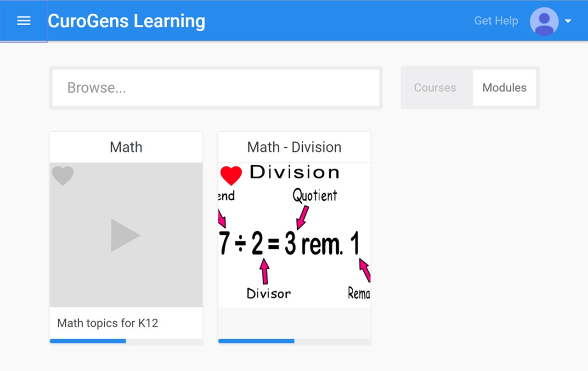Image resolution: width=588 pixels, height=371 pixels.
Task: Click the Math - Division progress bar
Action: [294, 341]
